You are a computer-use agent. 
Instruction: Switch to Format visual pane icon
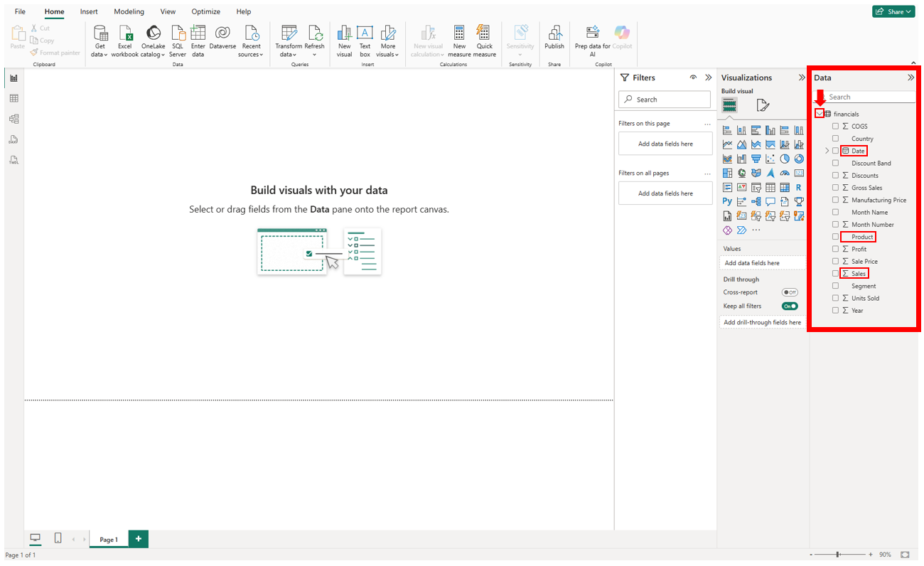pos(763,105)
